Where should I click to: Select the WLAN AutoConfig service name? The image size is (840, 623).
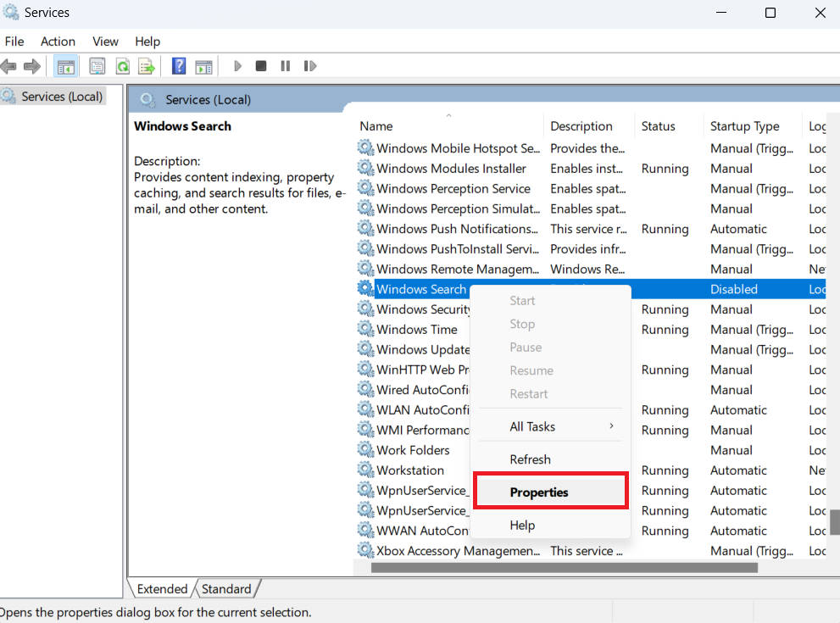click(x=423, y=409)
